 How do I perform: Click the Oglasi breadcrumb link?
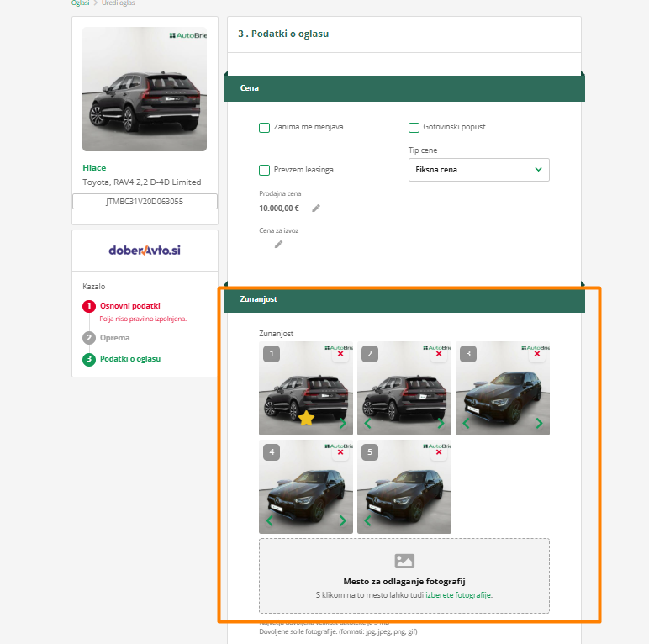81,3
